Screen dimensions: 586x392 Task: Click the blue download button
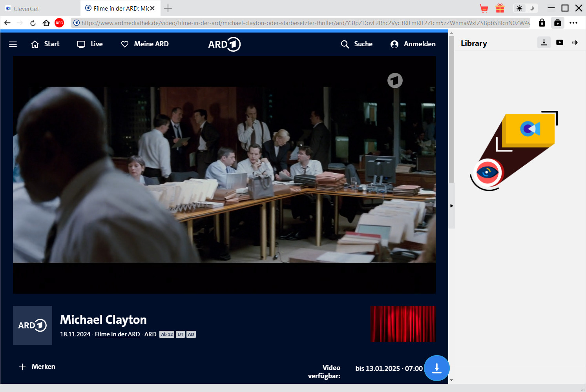tap(437, 368)
